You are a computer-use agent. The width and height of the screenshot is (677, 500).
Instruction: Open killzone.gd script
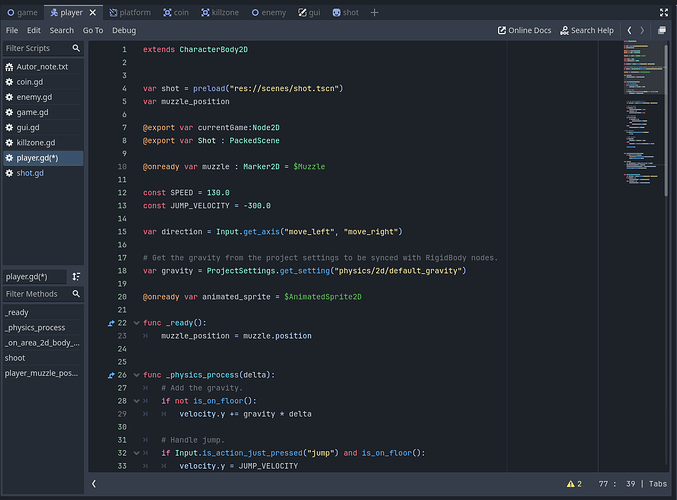click(x=42, y=142)
